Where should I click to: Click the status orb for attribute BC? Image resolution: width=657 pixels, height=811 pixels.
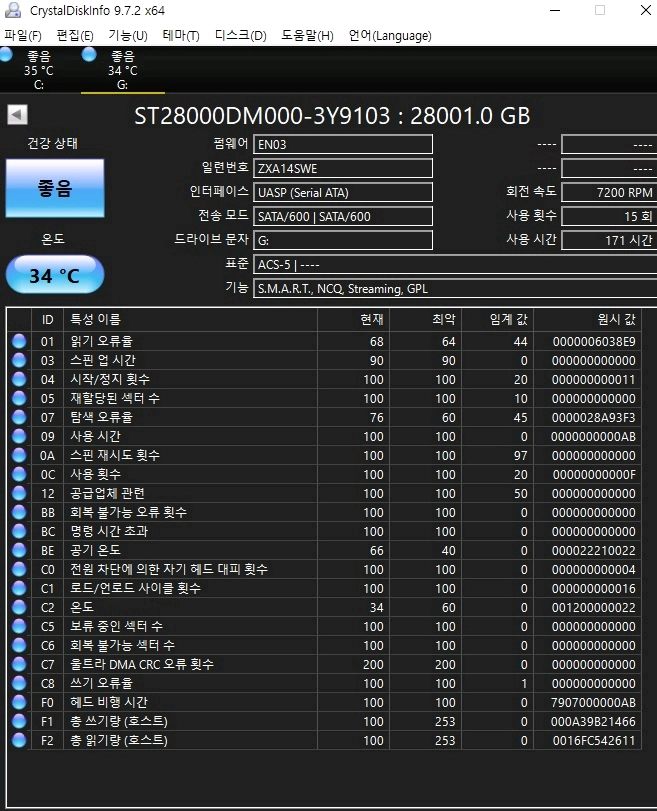coord(19,531)
